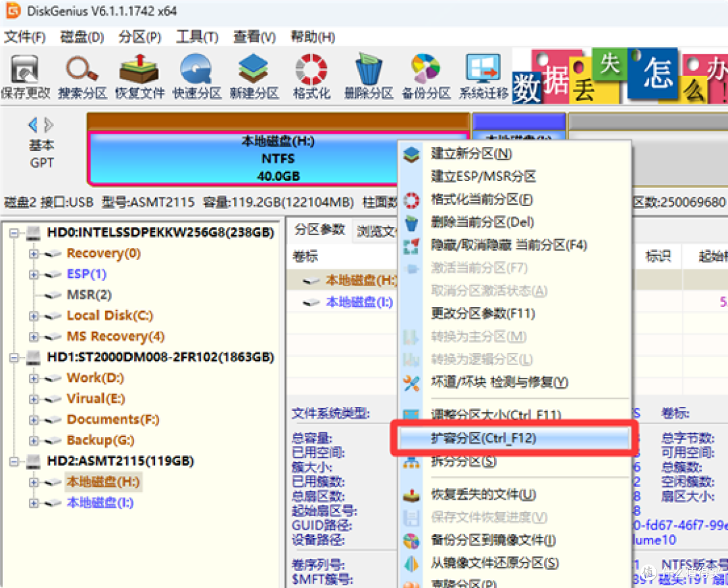Launch Recover Files (恢复文件) toolbar icon
This screenshot has height=588, width=728.
coord(140,77)
